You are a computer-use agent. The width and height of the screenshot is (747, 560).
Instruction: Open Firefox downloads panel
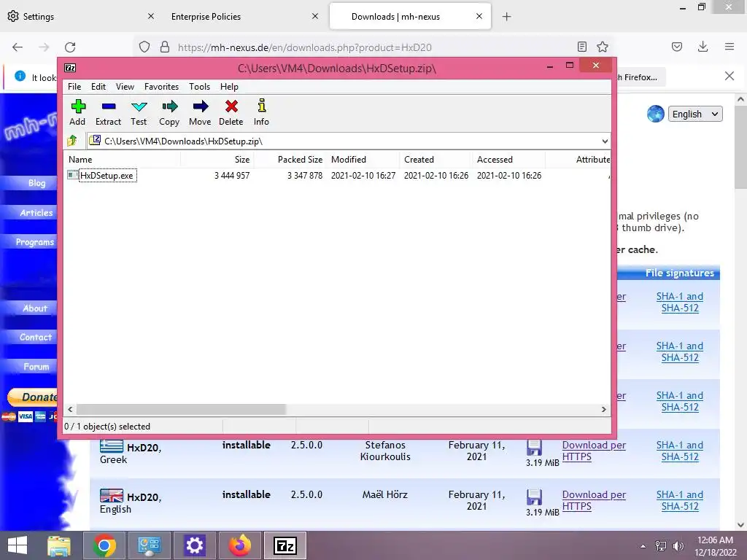(703, 47)
